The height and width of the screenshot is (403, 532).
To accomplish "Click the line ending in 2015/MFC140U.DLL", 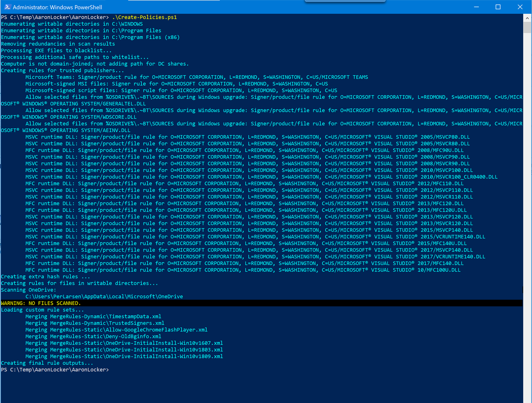I will [246, 243].
